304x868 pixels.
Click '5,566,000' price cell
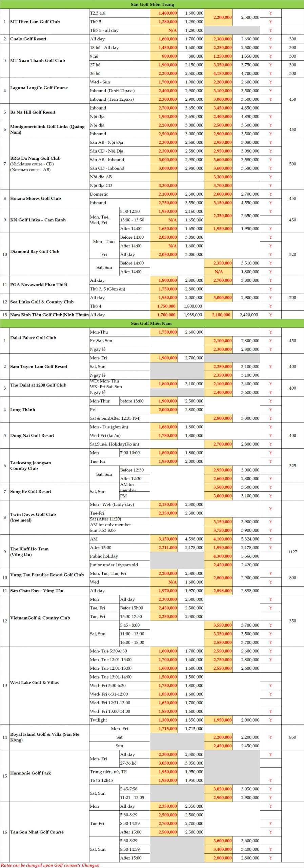tap(246, 556)
